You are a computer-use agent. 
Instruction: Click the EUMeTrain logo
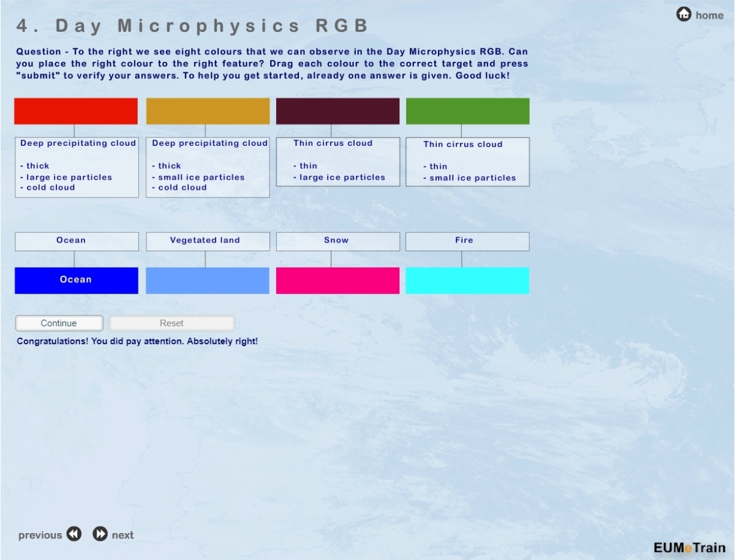(689, 547)
